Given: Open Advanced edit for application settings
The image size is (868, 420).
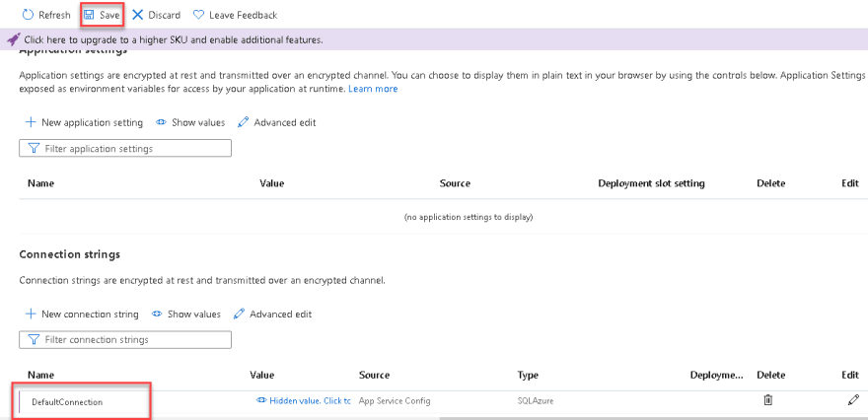Looking at the screenshot, I should pyautogui.click(x=276, y=122).
